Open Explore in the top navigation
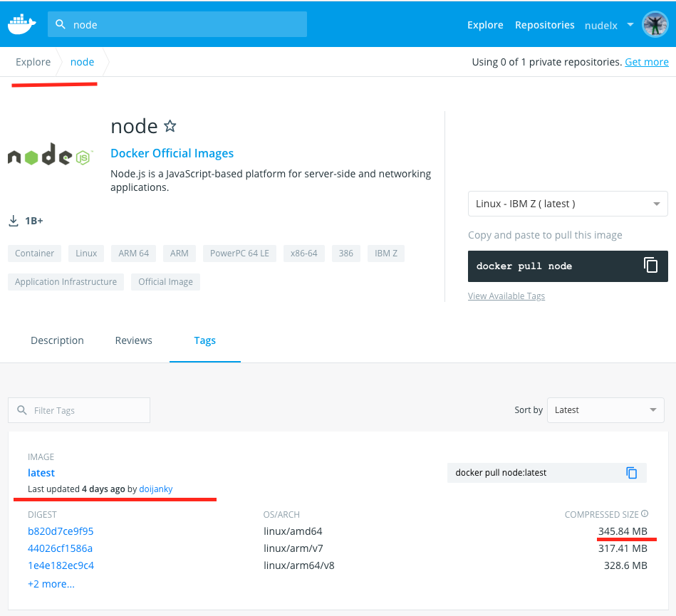676x616 pixels. click(485, 25)
